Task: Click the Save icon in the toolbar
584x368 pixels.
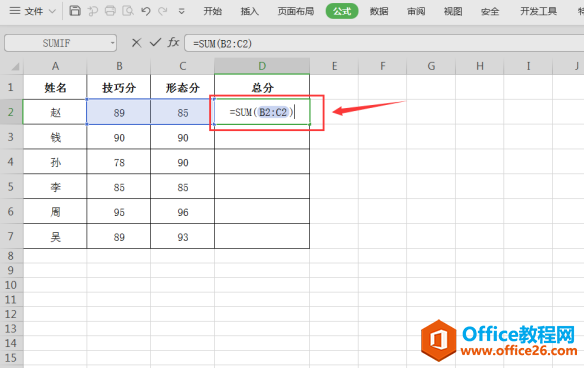Action: 75,11
